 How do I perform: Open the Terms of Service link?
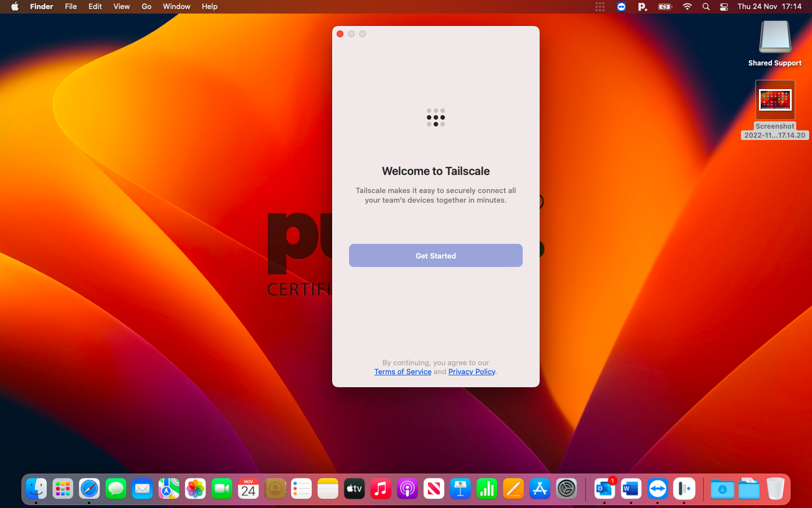pyautogui.click(x=403, y=372)
